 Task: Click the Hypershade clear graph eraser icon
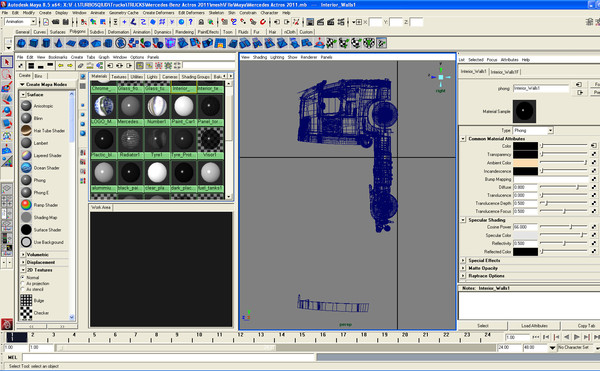point(81,66)
